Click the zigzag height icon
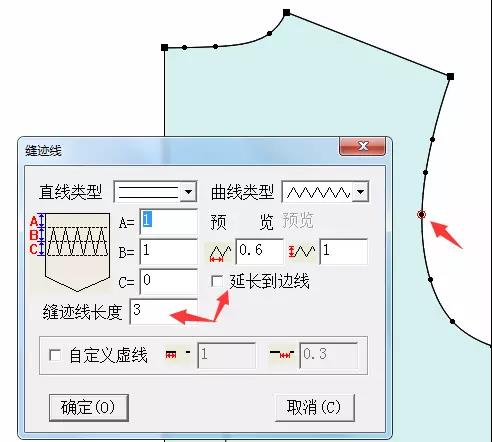Image resolution: width=492 pixels, height=442 pixels. tap(302, 252)
